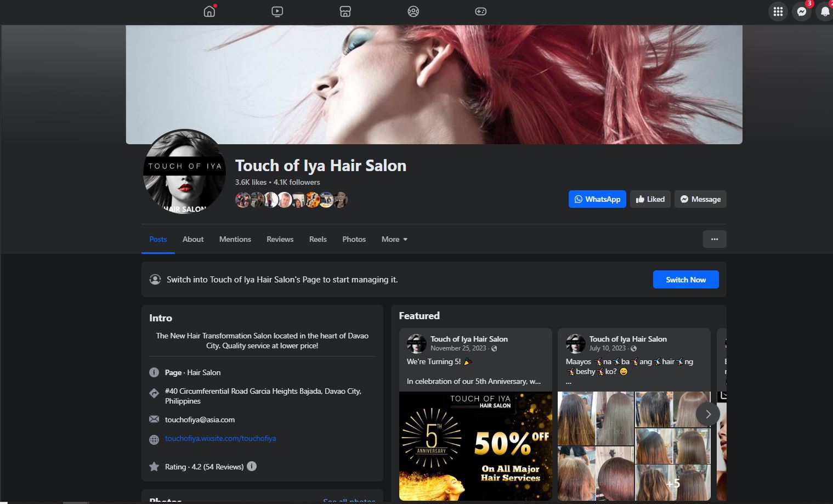
Task: Open the 5th Anniversary 50% off image
Action: 475,446
